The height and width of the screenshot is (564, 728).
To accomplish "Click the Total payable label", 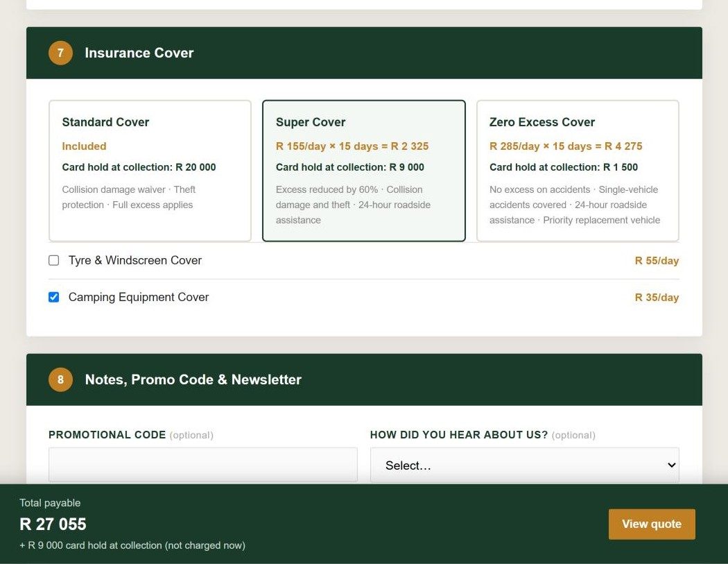I will click(x=50, y=503).
